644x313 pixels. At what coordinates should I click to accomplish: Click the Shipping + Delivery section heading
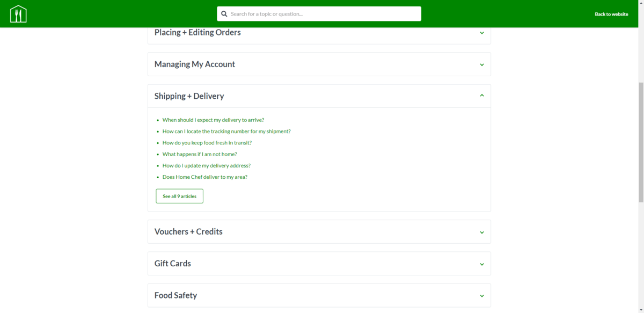click(x=189, y=96)
